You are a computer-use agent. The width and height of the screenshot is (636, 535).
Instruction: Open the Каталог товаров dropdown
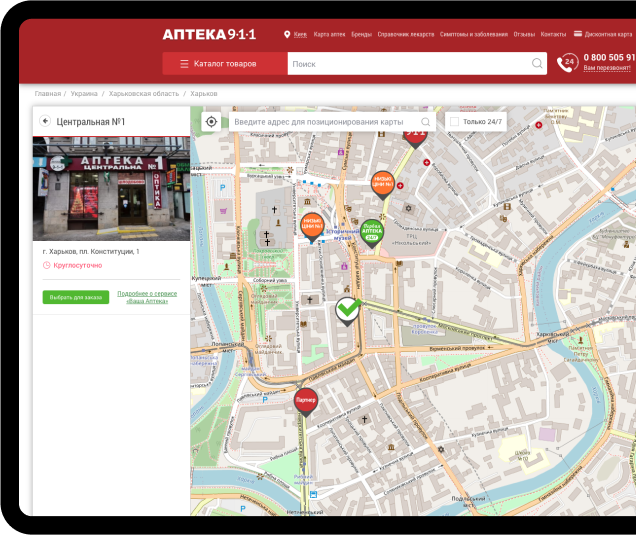pyautogui.click(x=225, y=64)
